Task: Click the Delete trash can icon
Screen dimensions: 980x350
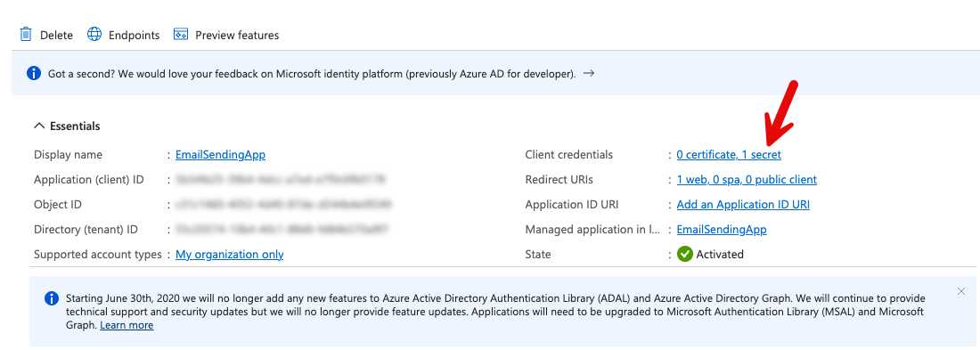Action: (x=26, y=35)
